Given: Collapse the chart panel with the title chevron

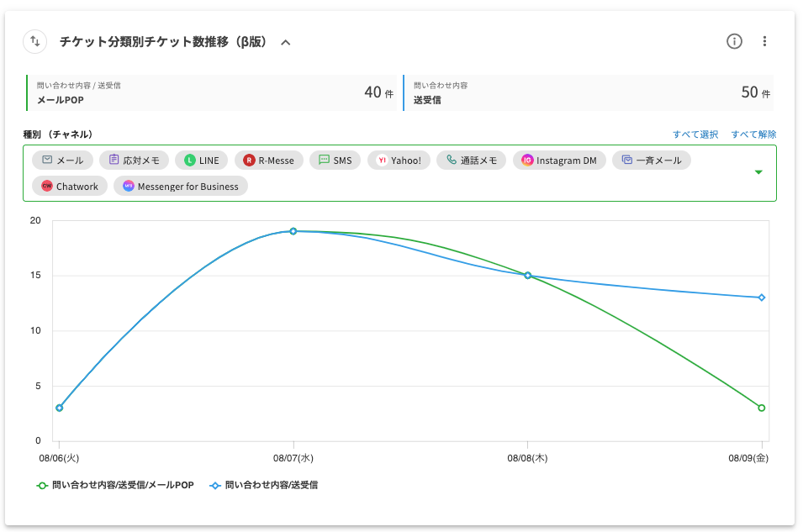Looking at the screenshot, I should pyautogui.click(x=286, y=42).
